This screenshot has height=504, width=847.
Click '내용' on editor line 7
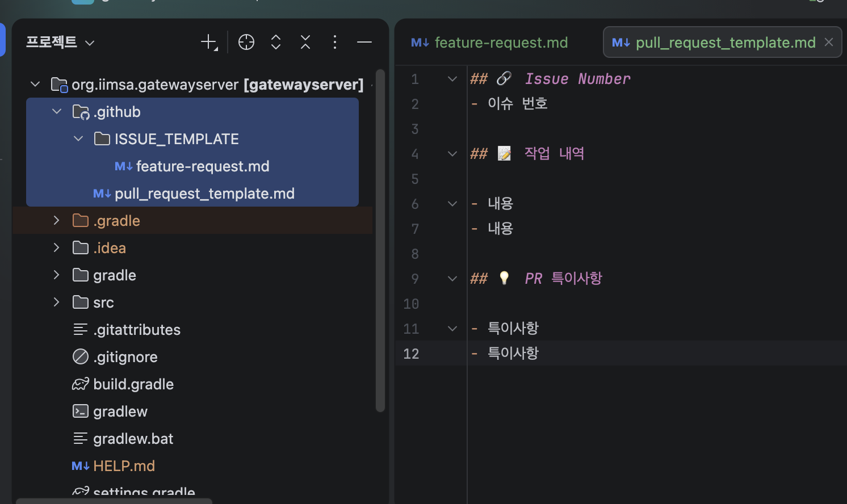tap(500, 228)
